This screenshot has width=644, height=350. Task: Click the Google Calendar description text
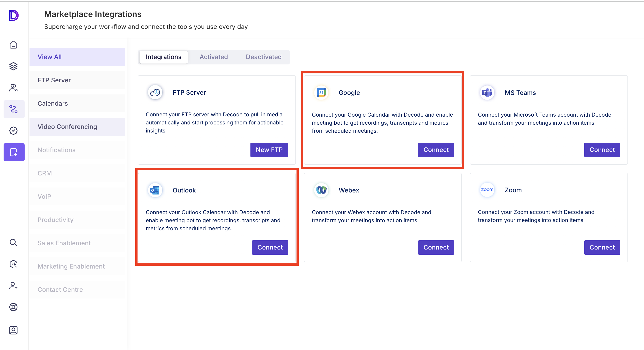click(382, 123)
